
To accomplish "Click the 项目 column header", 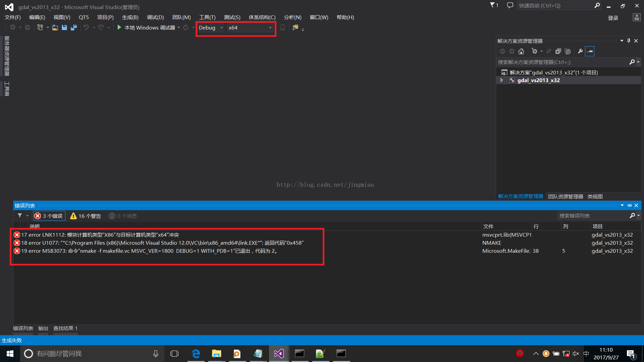I will click(x=615, y=227).
